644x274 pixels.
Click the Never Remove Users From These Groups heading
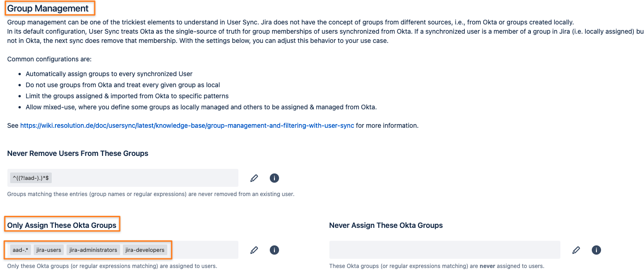[x=78, y=153]
